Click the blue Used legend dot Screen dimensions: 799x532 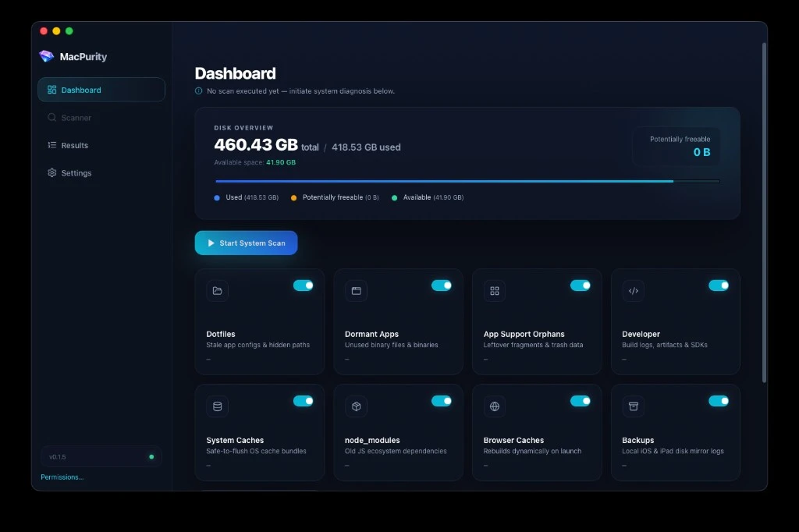click(217, 197)
